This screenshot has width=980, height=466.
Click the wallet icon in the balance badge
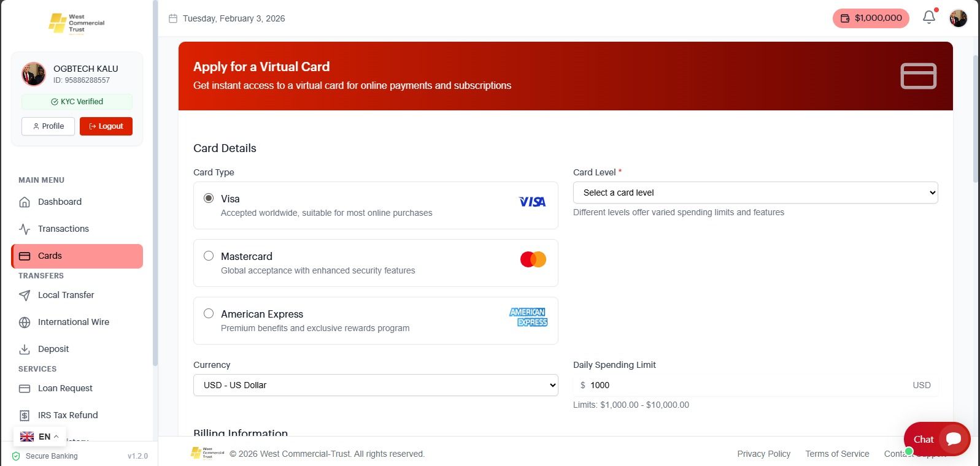point(845,18)
